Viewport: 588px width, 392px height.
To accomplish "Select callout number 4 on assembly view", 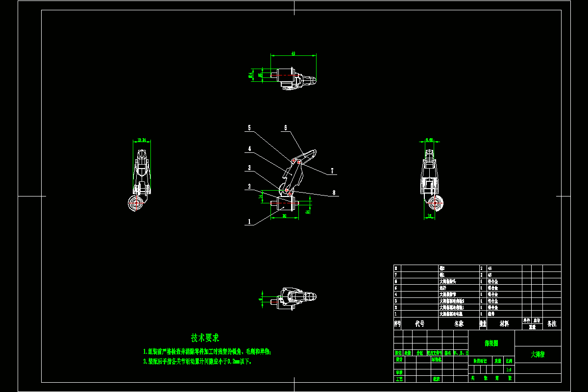I will coord(249,148).
